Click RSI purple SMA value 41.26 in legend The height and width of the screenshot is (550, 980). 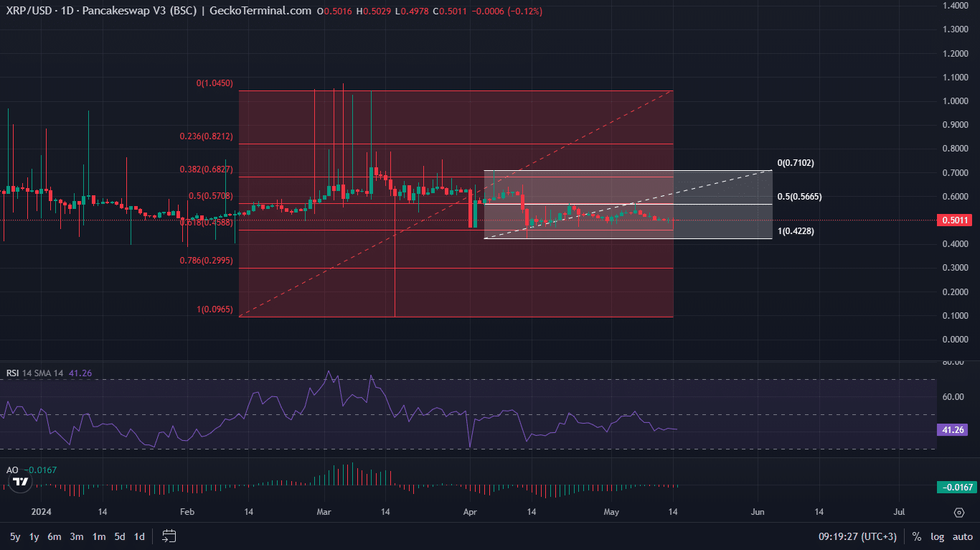pyautogui.click(x=80, y=373)
